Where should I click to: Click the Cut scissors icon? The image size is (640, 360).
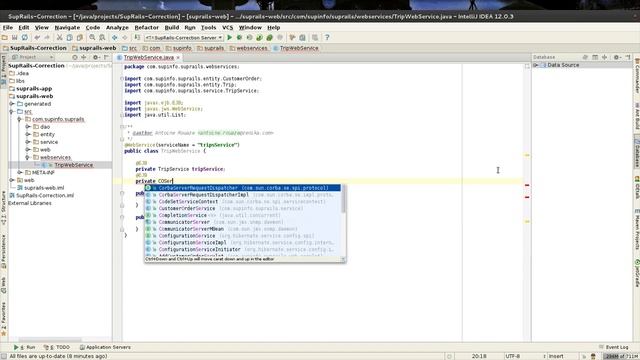coord(60,38)
